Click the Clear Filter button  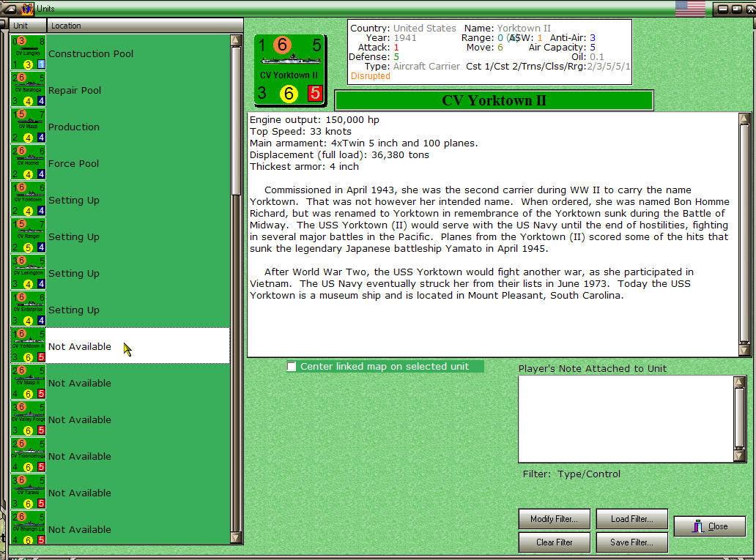(x=554, y=542)
